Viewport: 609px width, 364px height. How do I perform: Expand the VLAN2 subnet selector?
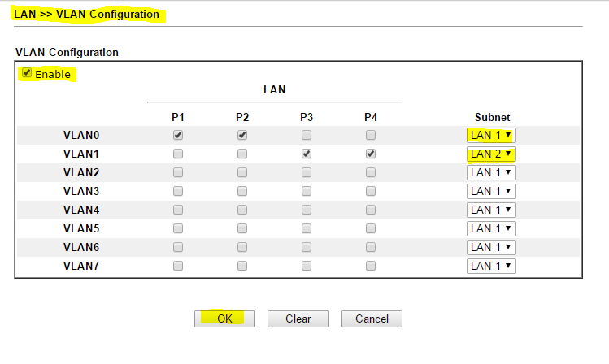click(x=491, y=172)
